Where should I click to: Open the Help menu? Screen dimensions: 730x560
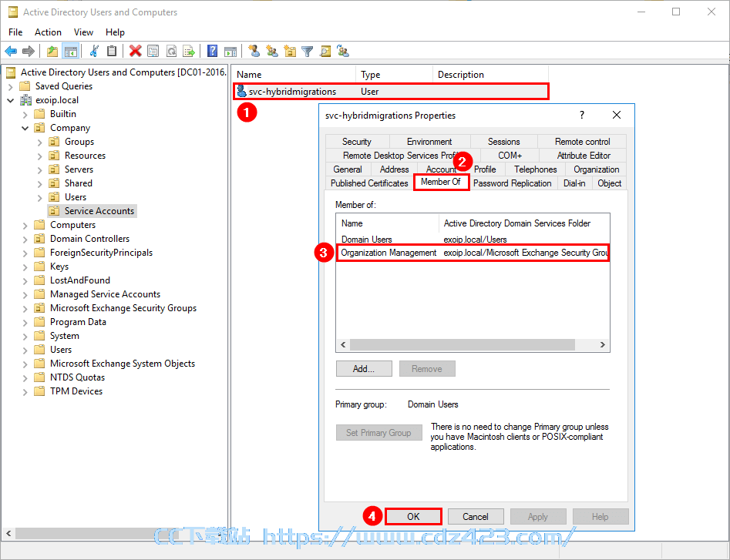(x=115, y=32)
